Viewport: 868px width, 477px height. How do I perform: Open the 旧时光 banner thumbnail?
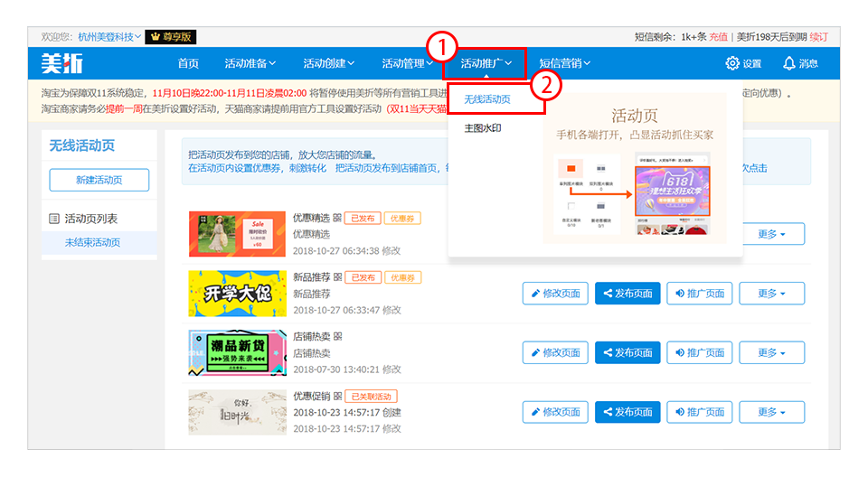click(x=237, y=412)
